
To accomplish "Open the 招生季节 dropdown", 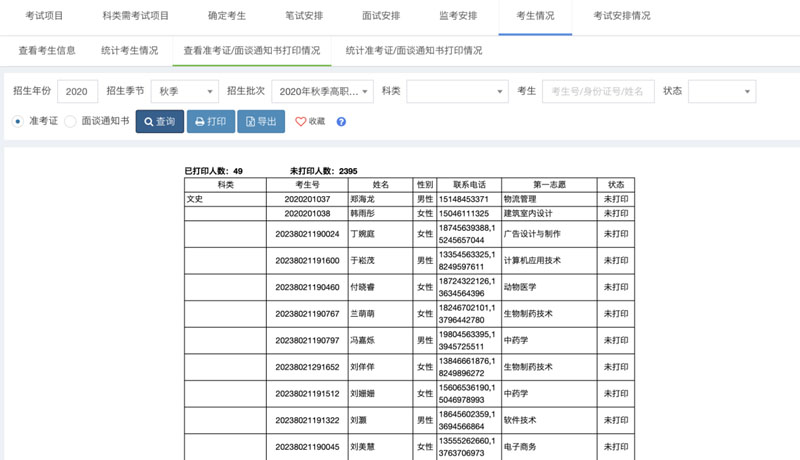I will 184,91.
